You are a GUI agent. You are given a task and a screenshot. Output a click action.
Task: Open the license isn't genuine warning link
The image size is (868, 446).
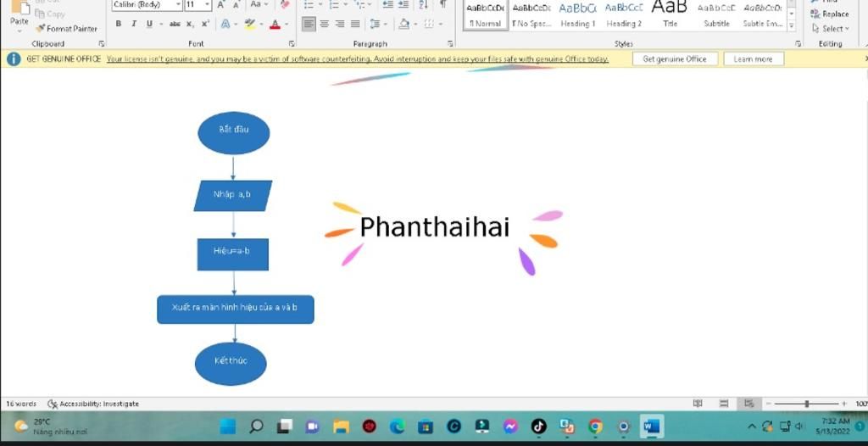(x=357, y=59)
